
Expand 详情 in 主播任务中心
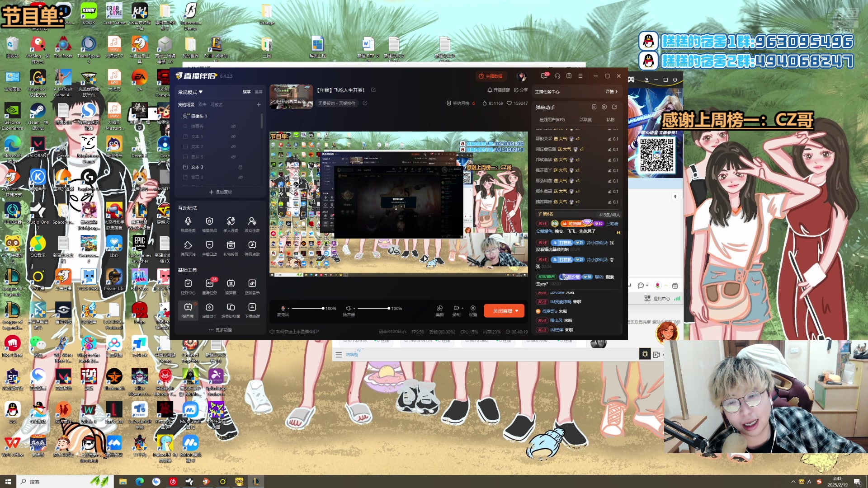pos(611,91)
